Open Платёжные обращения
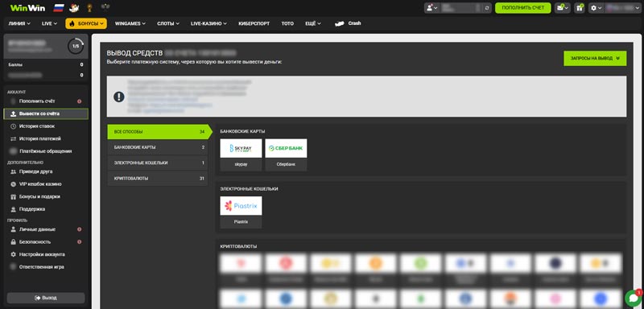The width and height of the screenshot is (644, 309). 45,151
